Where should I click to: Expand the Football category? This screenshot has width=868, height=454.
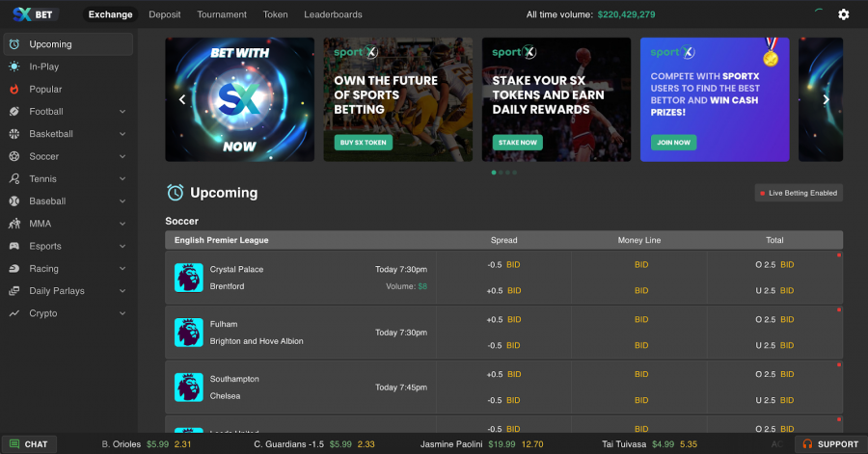[x=122, y=112]
